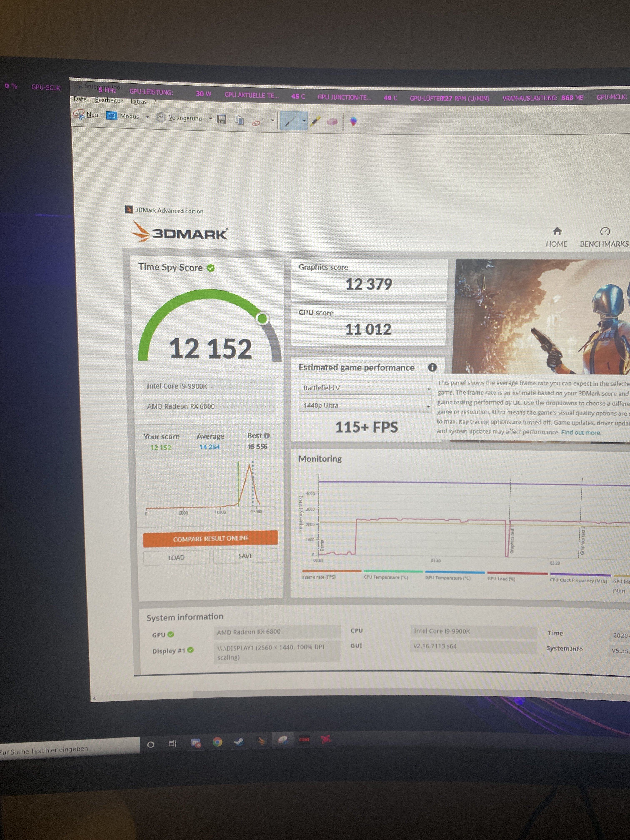Click the LOAD button
The width and height of the screenshot is (630, 840).
[176, 557]
